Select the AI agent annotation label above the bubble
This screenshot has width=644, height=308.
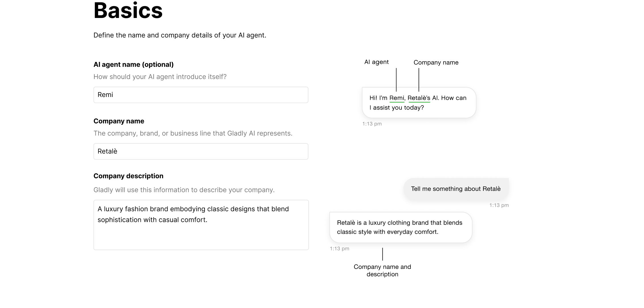(376, 62)
